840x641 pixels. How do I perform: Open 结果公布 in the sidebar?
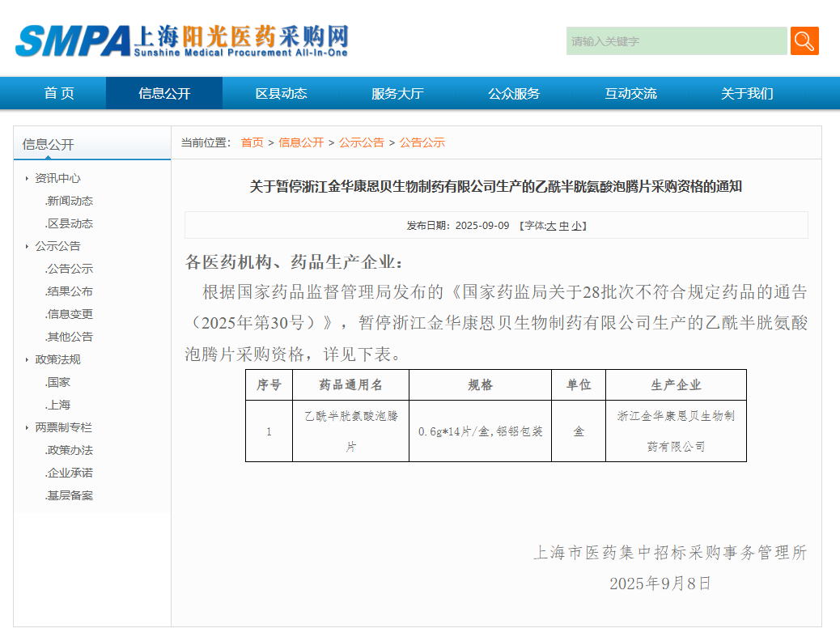tap(69, 291)
